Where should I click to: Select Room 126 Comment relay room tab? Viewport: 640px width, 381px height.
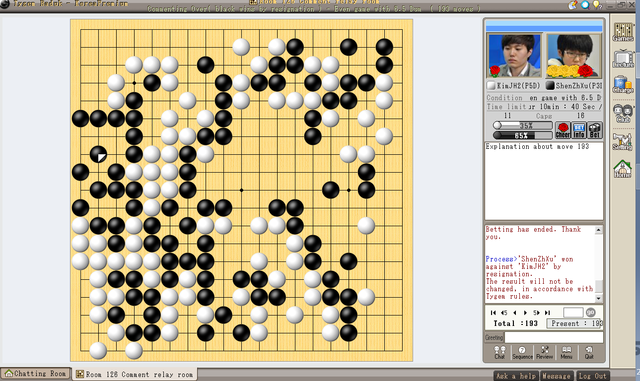[x=135, y=374]
